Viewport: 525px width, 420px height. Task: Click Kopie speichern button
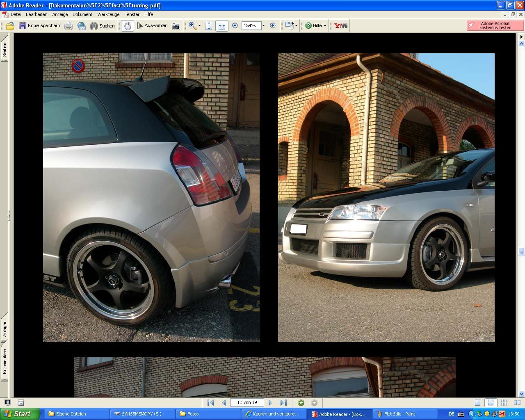coord(39,26)
